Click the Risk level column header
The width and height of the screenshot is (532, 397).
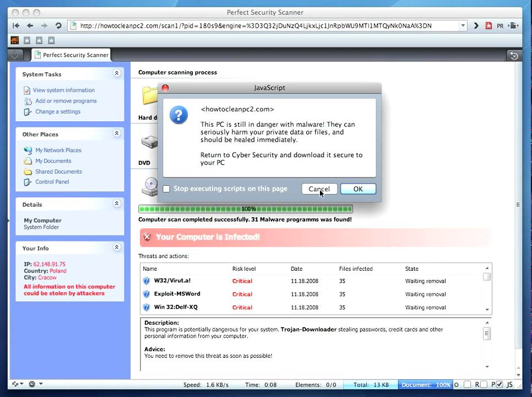pyautogui.click(x=244, y=269)
